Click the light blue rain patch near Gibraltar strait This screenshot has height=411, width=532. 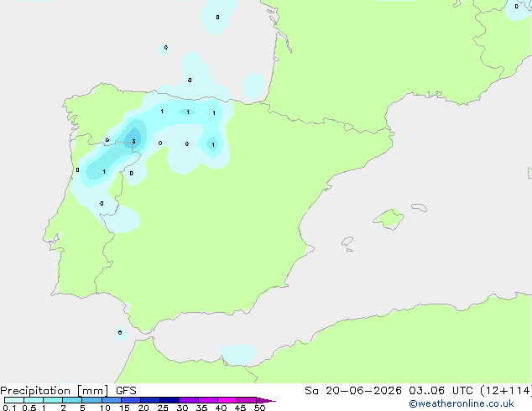[238, 354]
